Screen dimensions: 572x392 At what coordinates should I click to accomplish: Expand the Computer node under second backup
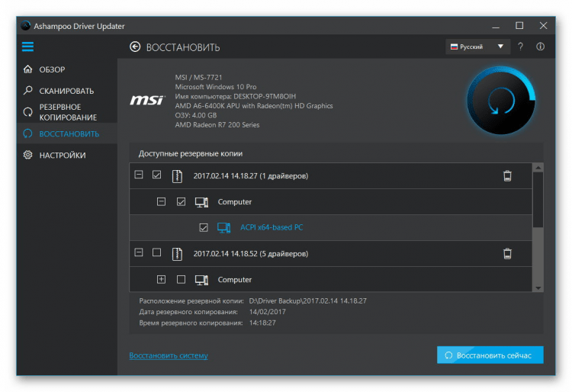[161, 279]
